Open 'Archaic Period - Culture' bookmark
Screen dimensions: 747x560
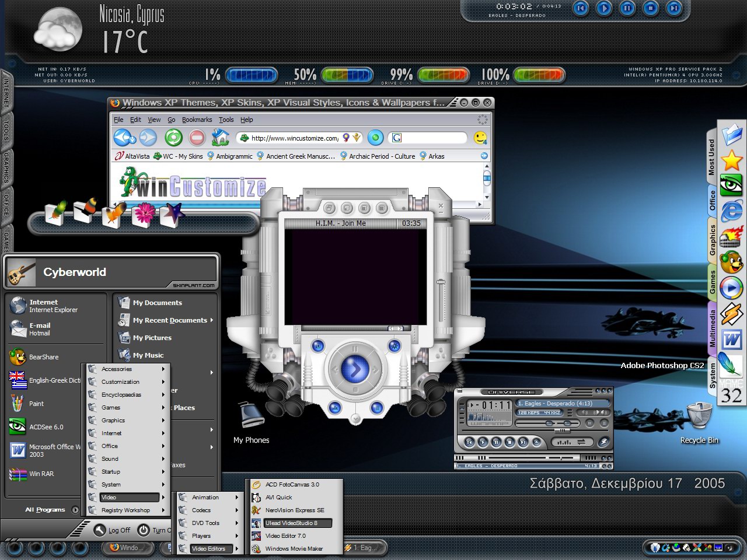[377, 156]
